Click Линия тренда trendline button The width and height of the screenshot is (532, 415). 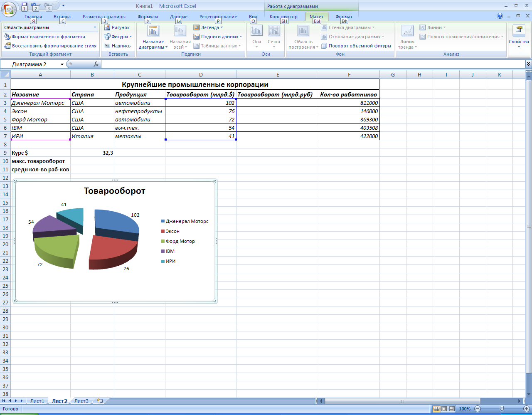(x=407, y=37)
